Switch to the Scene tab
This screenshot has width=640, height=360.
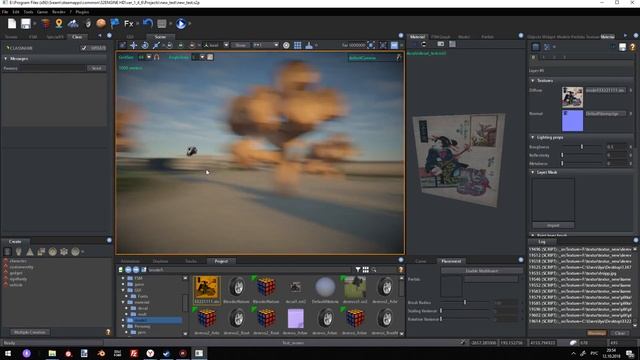pos(160,37)
